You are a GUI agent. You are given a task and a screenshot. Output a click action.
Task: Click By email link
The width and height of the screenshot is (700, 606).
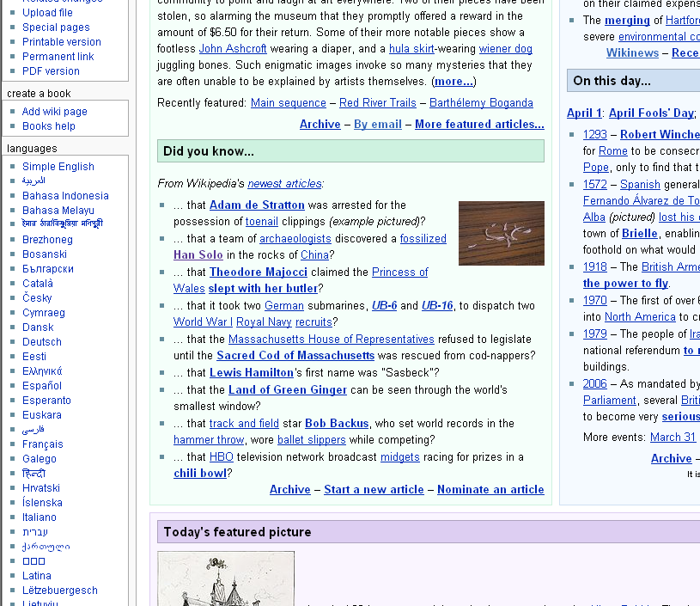click(x=378, y=125)
